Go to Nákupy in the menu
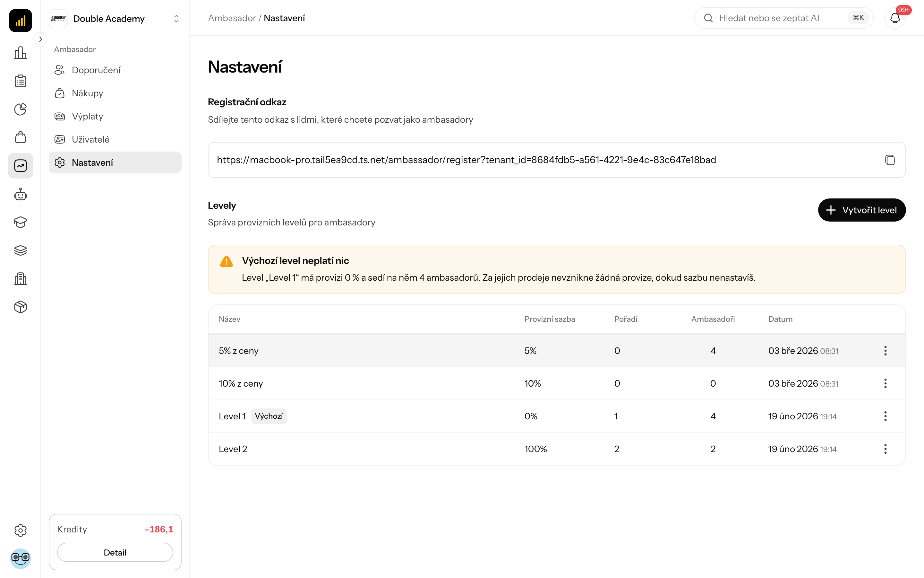The height and width of the screenshot is (578, 924). click(x=115, y=93)
